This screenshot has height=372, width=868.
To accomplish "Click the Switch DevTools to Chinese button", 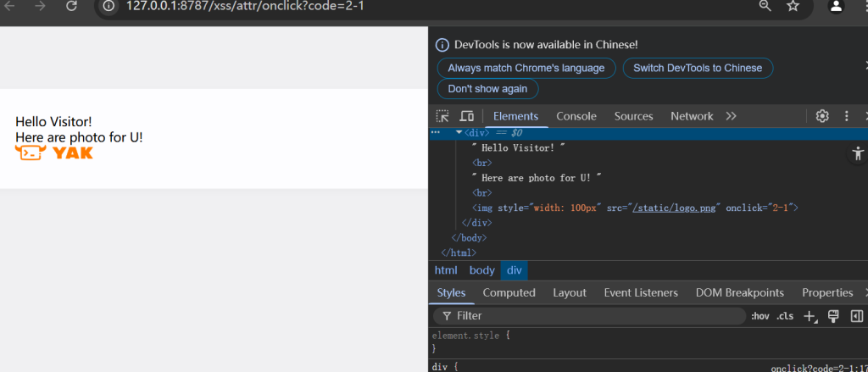I will coord(698,68).
